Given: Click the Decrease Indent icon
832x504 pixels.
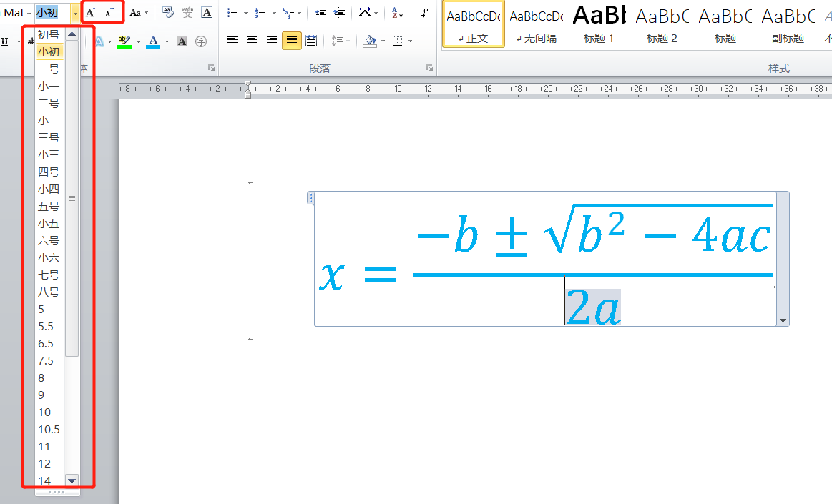Looking at the screenshot, I should (x=320, y=13).
